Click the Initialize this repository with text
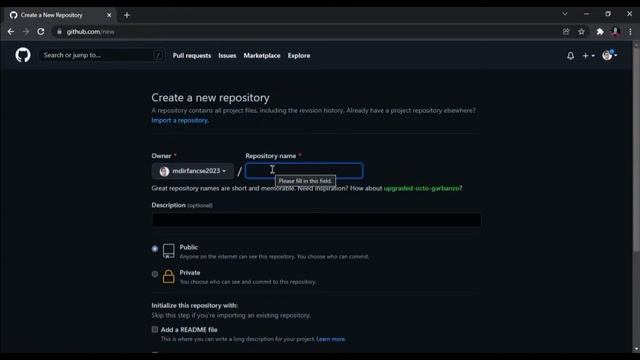 [195, 305]
